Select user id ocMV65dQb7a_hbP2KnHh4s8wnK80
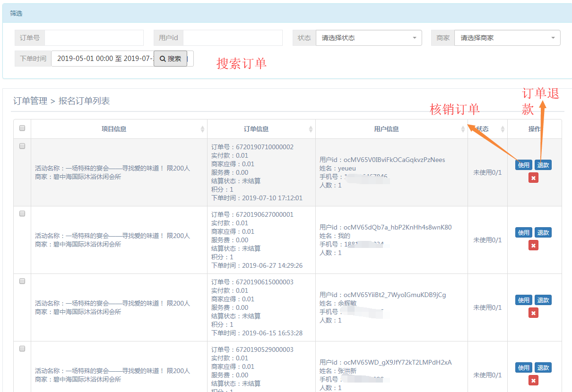This screenshot has width=572, height=392. click(398, 227)
